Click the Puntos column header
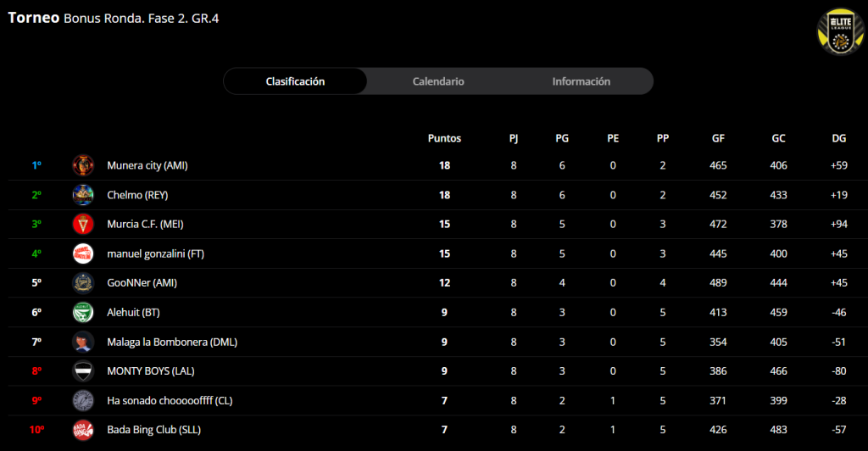Image resolution: width=868 pixels, height=451 pixels. click(444, 137)
